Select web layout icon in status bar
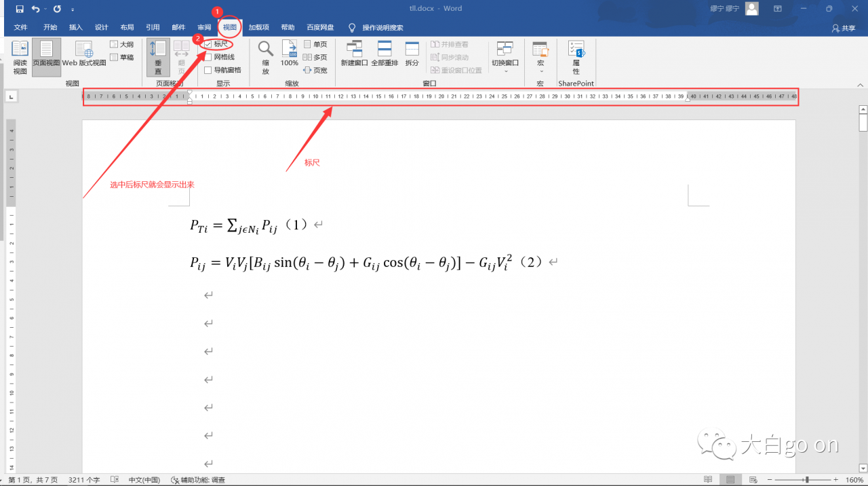This screenshot has height=486, width=868. [x=752, y=480]
